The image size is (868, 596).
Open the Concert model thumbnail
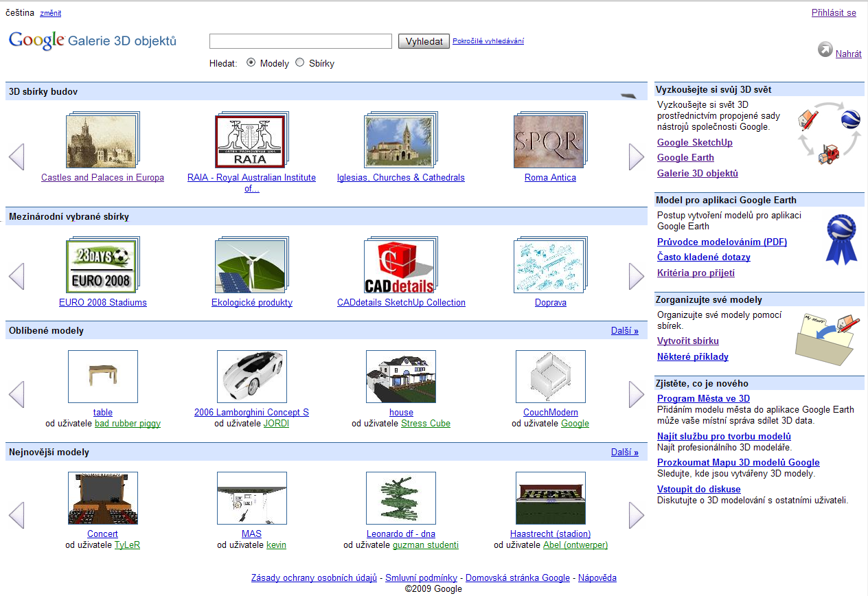tap(103, 498)
